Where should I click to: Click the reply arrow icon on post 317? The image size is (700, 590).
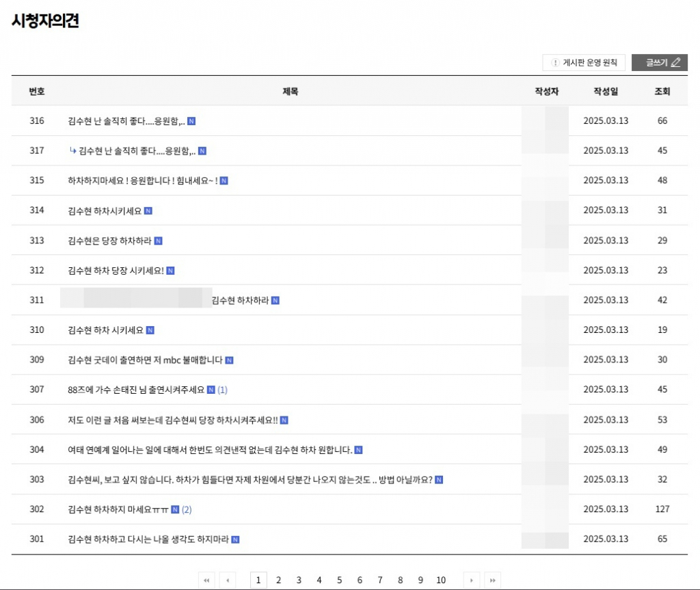(72, 150)
